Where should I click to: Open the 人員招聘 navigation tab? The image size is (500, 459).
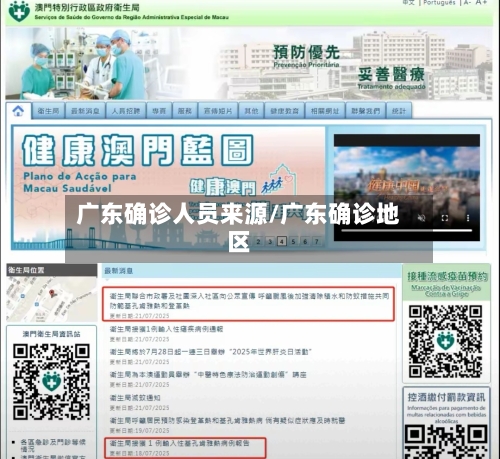(126, 111)
